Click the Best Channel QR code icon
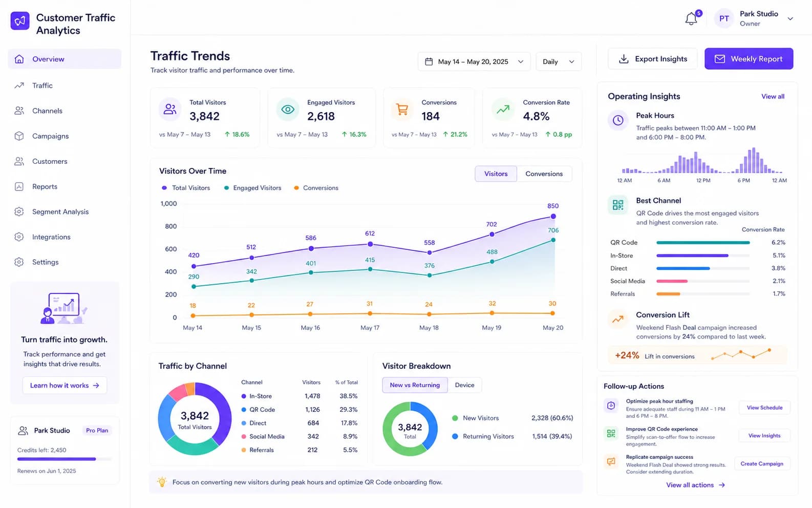Screen dimensions: 812x508 click(x=618, y=205)
